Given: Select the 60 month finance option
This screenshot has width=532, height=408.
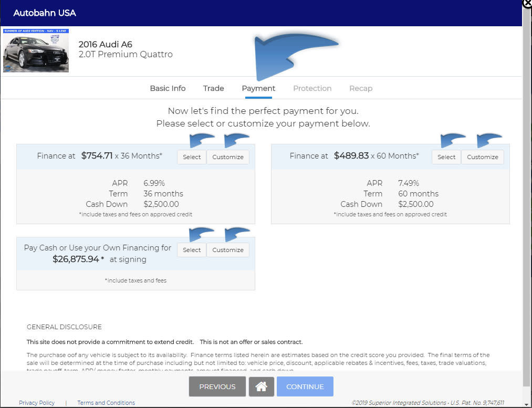Looking at the screenshot, I should (x=446, y=157).
